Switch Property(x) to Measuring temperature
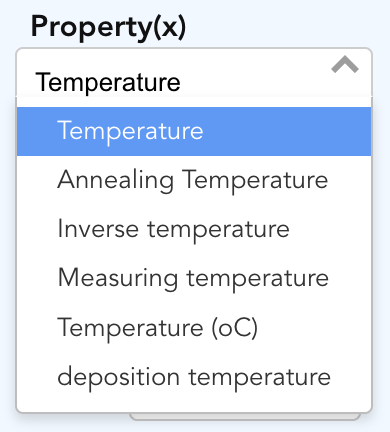Image resolution: width=390 pixels, height=432 pixels. [x=194, y=279]
